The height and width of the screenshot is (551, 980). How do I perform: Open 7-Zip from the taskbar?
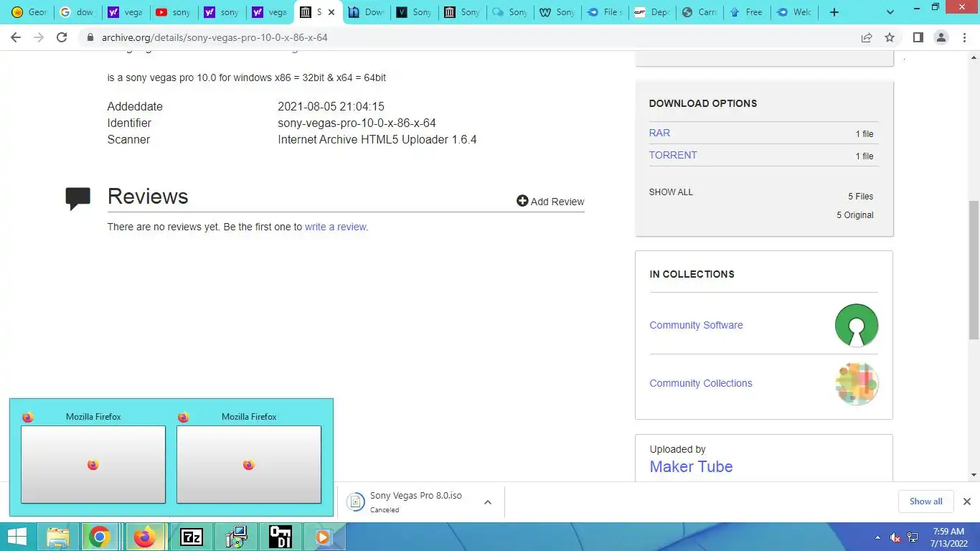(192, 537)
